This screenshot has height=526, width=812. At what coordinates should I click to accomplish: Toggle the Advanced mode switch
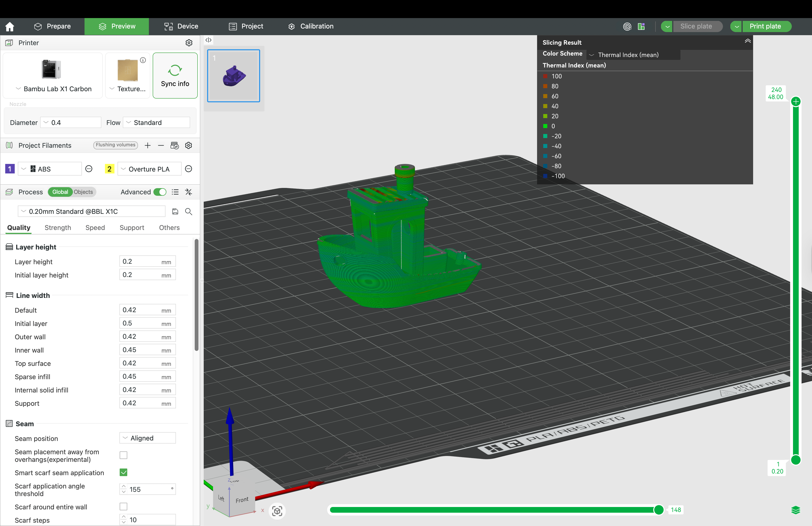[160, 192]
